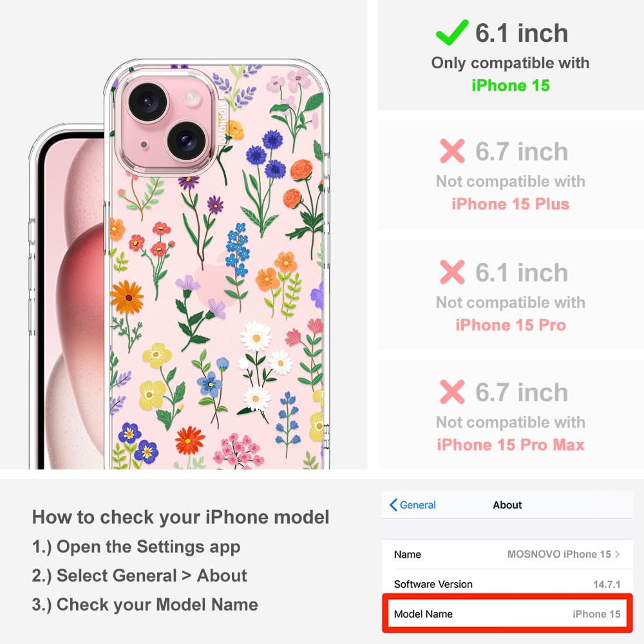Click the MOSNOVO iPhone 15 name value
The image size is (644, 644).
click(559, 554)
